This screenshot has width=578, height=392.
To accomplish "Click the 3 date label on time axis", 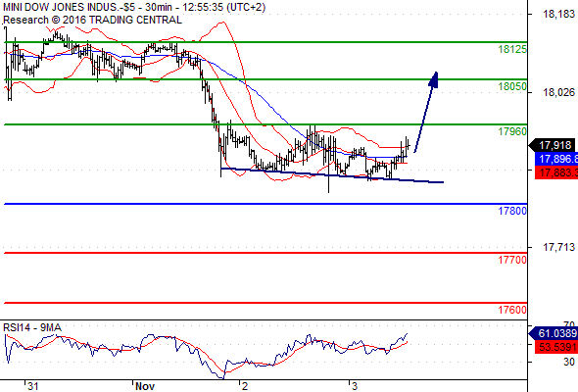I will 355,386.
